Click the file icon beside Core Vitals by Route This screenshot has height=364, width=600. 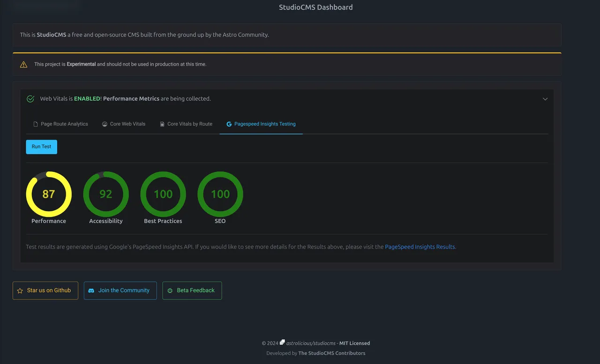click(x=162, y=124)
